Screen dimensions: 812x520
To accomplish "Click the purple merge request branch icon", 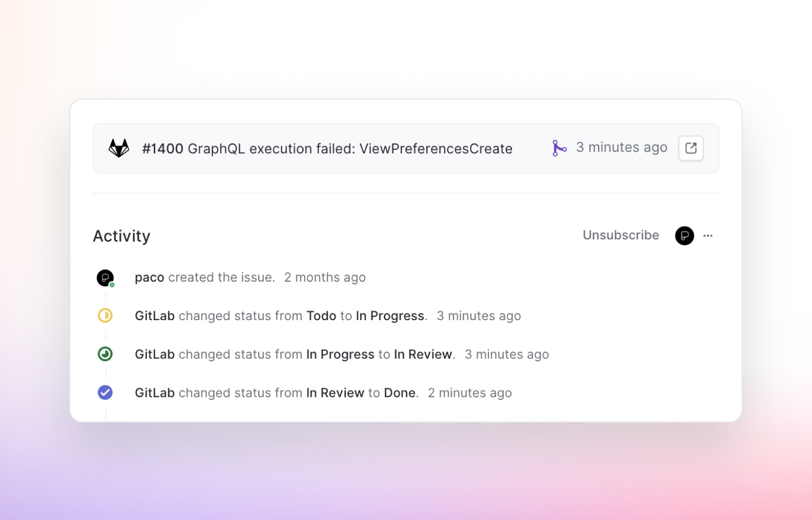I will coord(559,148).
